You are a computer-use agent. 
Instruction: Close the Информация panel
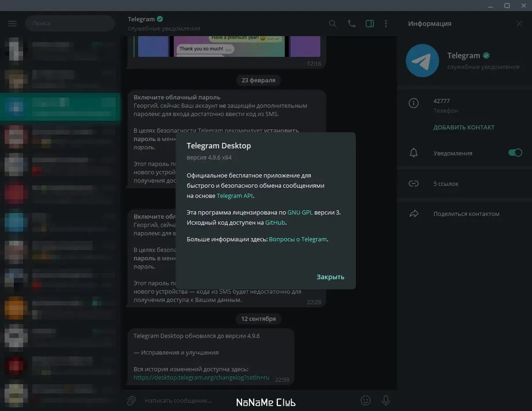click(520, 24)
